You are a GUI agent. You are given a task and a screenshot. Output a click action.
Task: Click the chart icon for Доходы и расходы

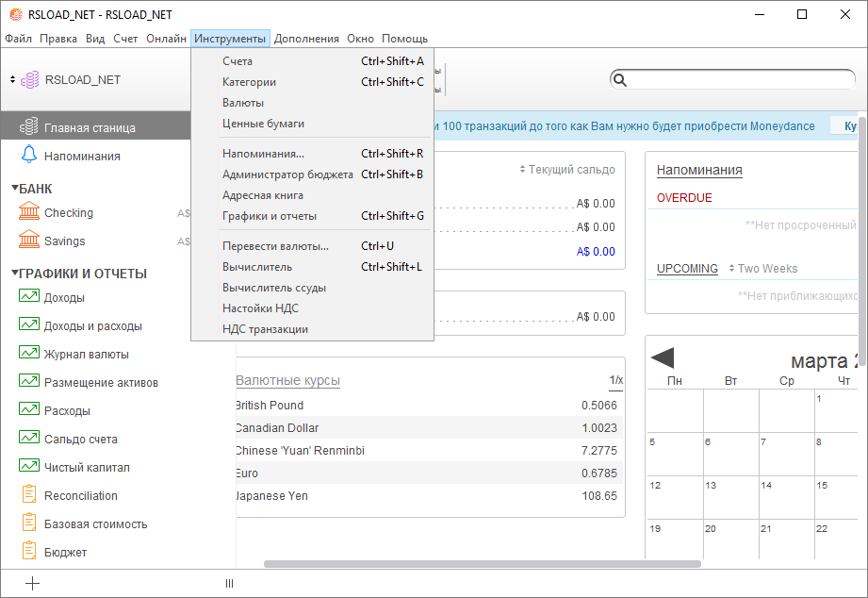pyautogui.click(x=29, y=324)
